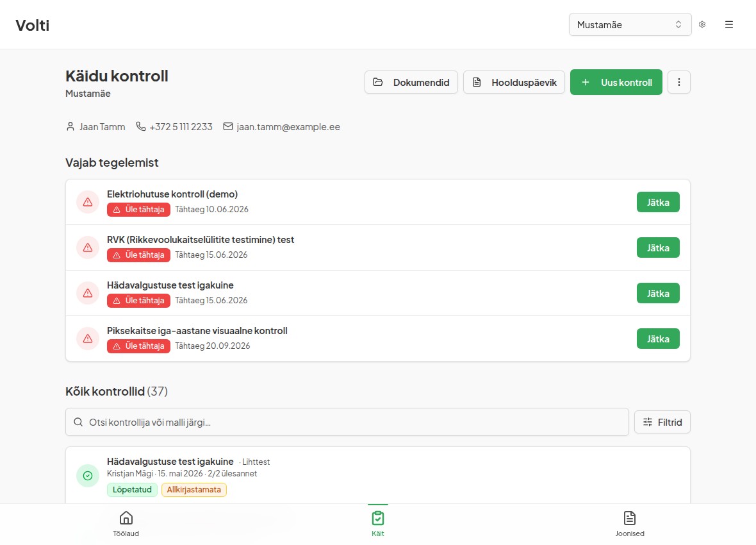Switch to the Joonised tab
This screenshot has height=545, width=756.
630,524
